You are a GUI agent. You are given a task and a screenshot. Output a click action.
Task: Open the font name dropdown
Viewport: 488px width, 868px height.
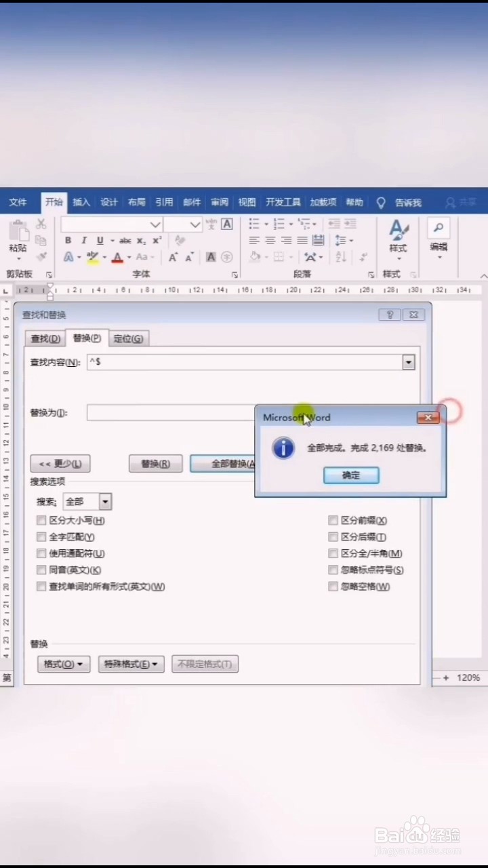coord(155,224)
